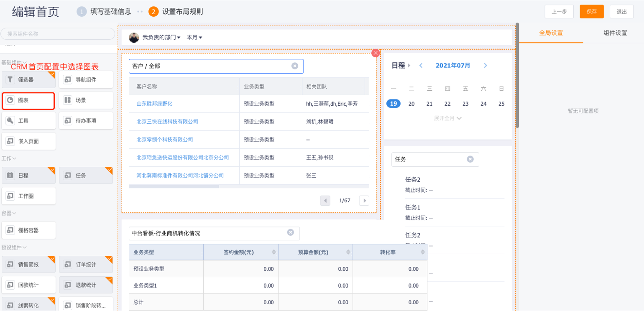Go to next month in calendar

coord(485,66)
